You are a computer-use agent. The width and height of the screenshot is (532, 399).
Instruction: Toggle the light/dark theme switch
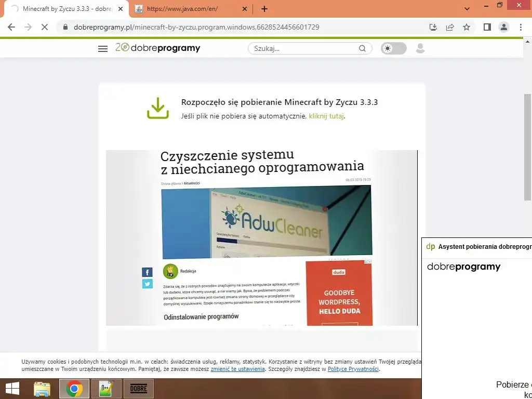pyautogui.click(x=394, y=48)
